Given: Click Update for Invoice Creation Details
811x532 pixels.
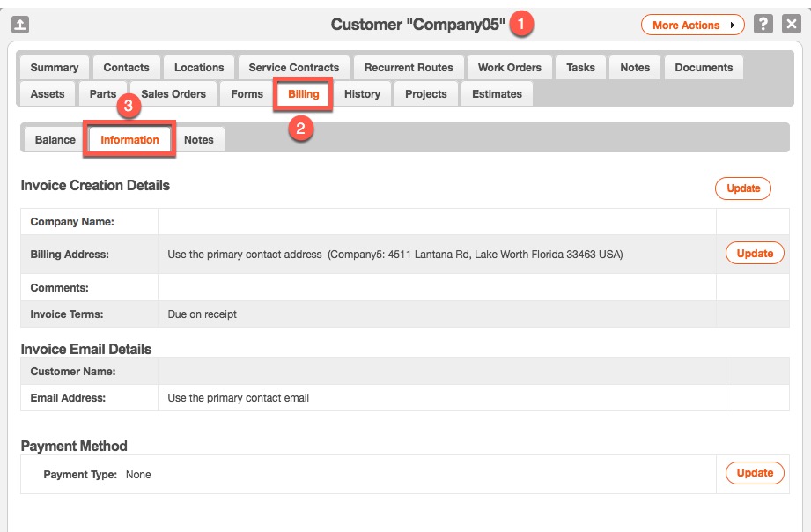Looking at the screenshot, I should (x=742, y=188).
